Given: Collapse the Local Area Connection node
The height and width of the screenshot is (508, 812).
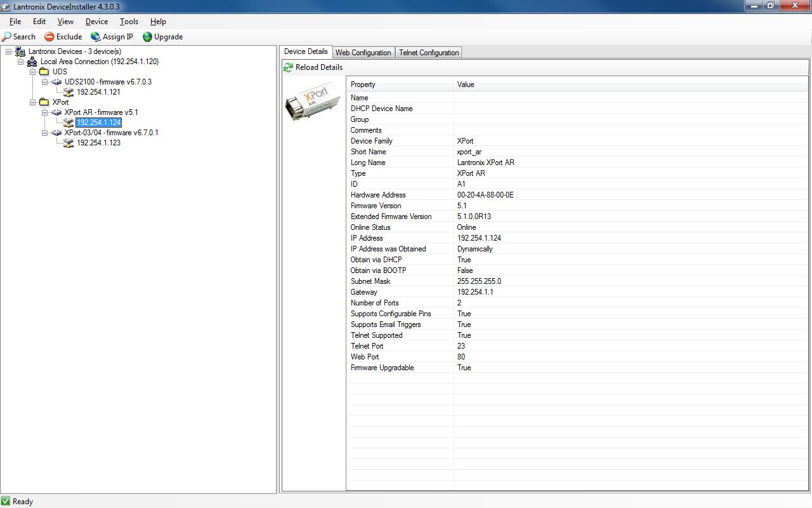Looking at the screenshot, I should [21, 62].
